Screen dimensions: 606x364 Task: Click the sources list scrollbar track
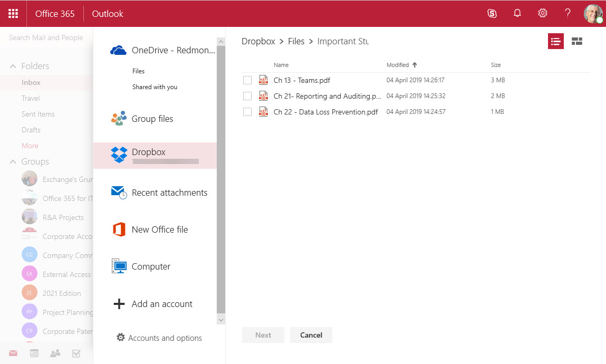221,180
